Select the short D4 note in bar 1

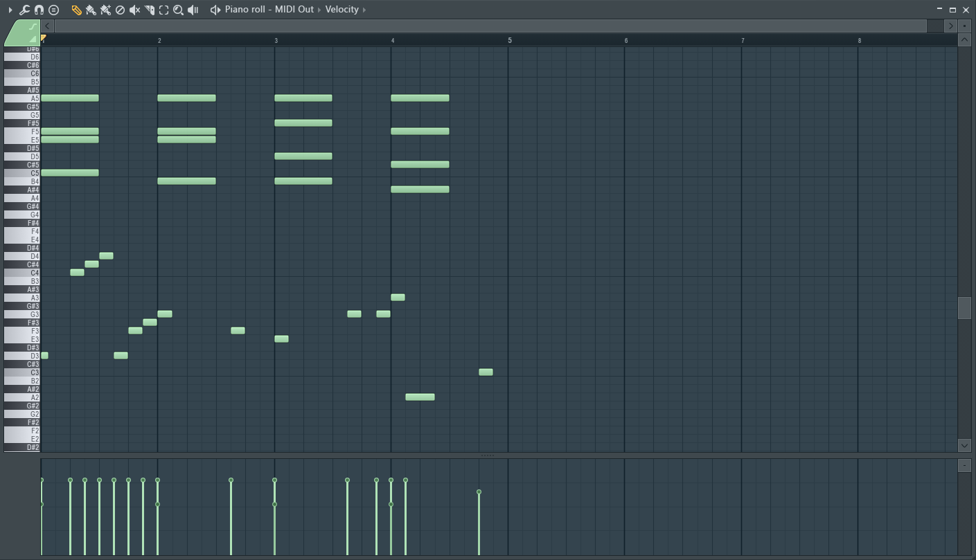tap(106, 256)
